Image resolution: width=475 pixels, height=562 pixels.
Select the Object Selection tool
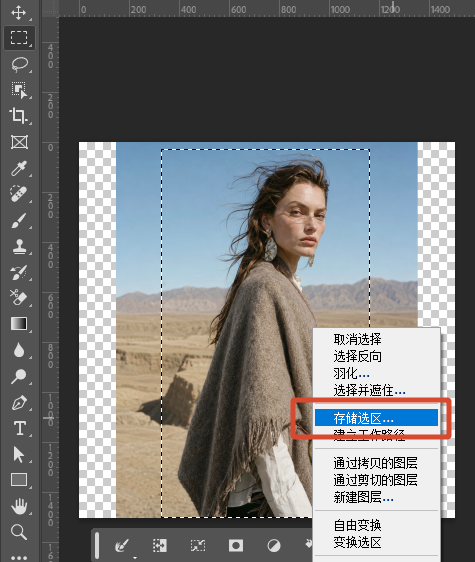tap(19, 90)
